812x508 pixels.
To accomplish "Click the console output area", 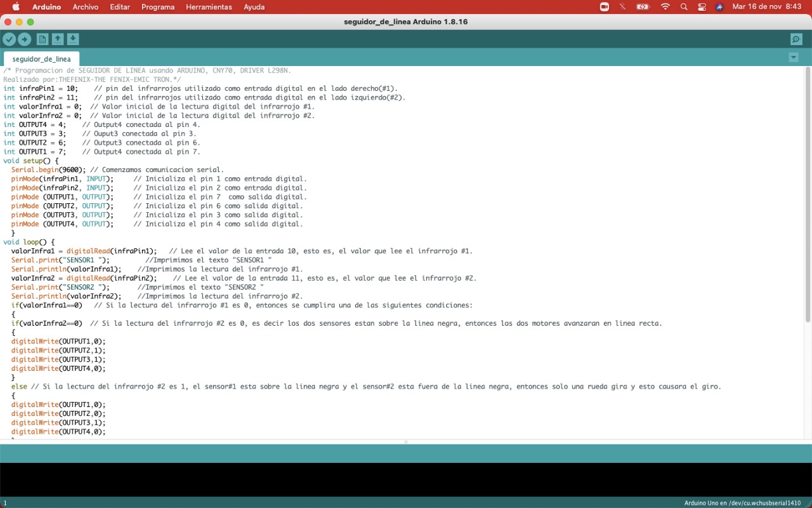I will 406,479.
